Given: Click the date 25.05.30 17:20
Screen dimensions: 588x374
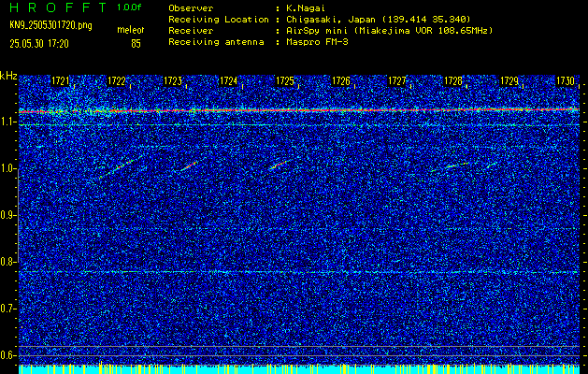Looking at the screenshot, I should 39,44.
